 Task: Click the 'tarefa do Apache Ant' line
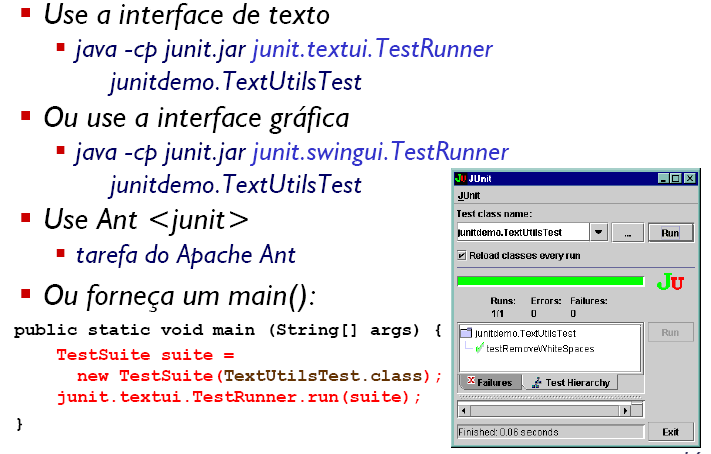click(x=186, y=254)
